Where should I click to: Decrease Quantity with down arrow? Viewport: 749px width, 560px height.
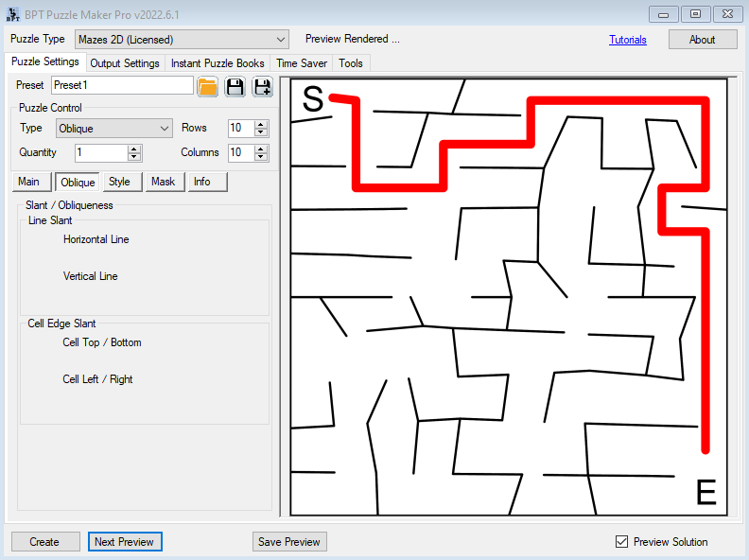134,157
